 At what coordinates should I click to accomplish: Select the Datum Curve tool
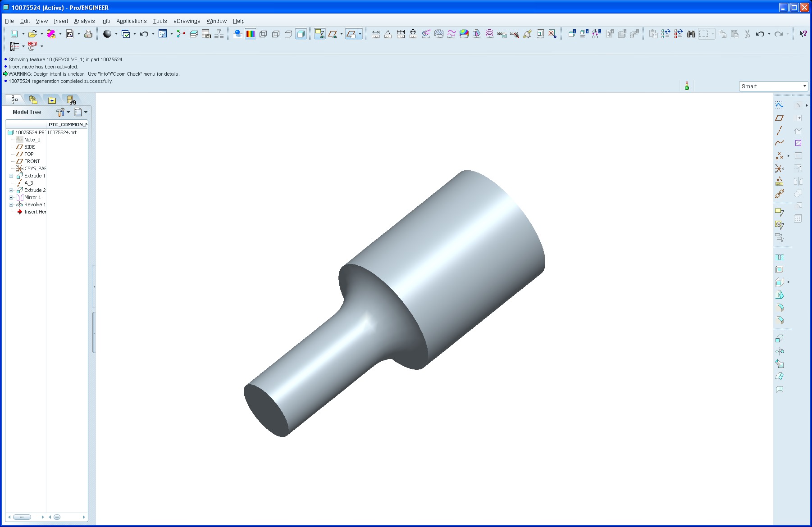(779, 143)
